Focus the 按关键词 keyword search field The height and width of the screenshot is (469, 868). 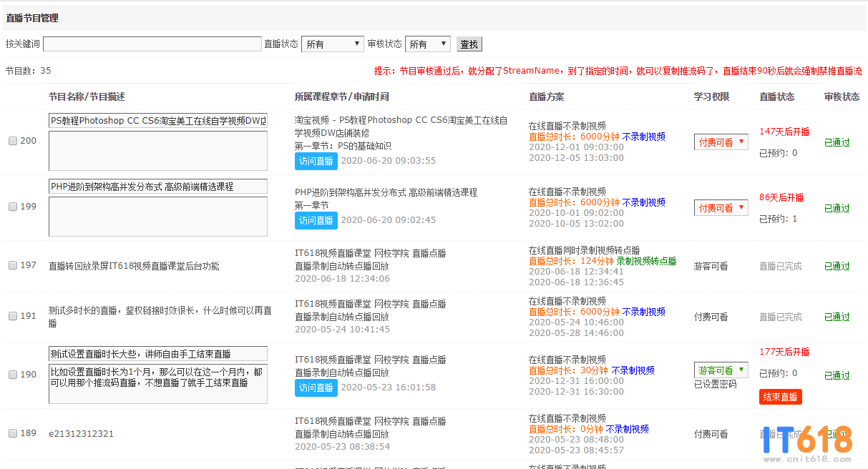coord(152,44)
